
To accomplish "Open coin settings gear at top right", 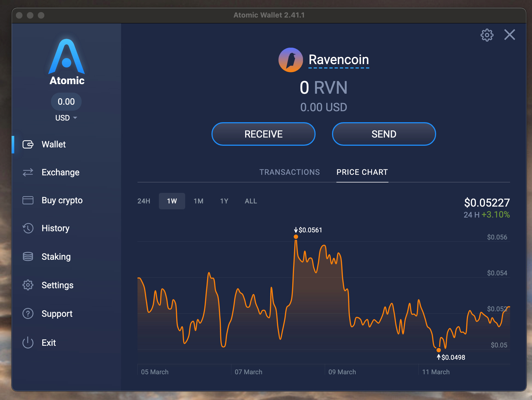I will (487, 35).
